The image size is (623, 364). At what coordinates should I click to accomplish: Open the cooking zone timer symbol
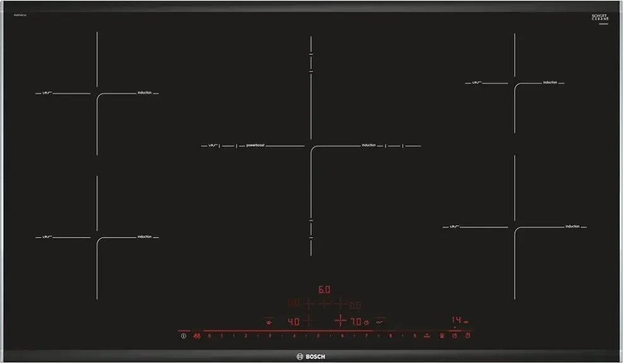(x=455, y=336)
